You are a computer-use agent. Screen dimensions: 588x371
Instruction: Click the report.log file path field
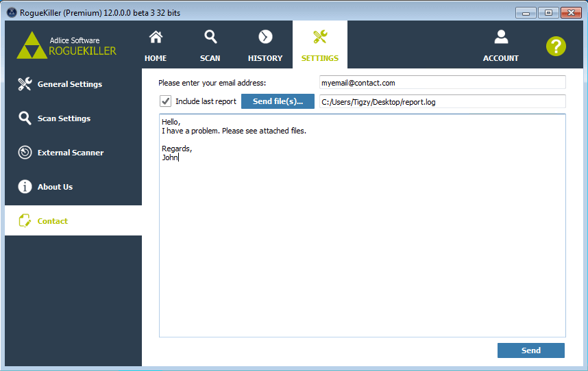tap(442, 102)
